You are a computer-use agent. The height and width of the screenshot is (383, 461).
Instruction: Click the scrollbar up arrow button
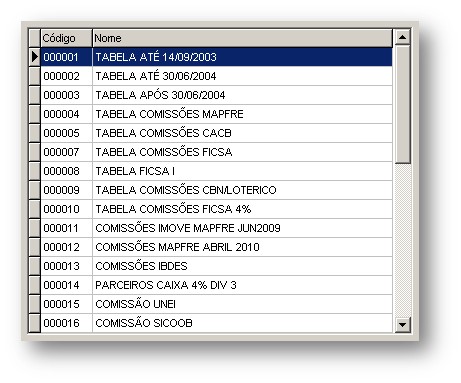pyautogui.click(x=402, y=37)
